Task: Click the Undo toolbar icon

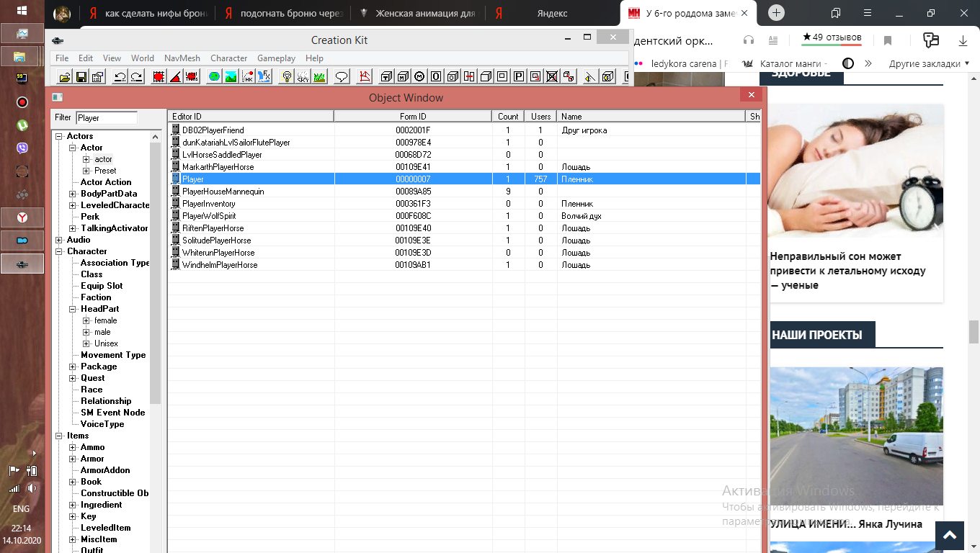Action: 120,76
